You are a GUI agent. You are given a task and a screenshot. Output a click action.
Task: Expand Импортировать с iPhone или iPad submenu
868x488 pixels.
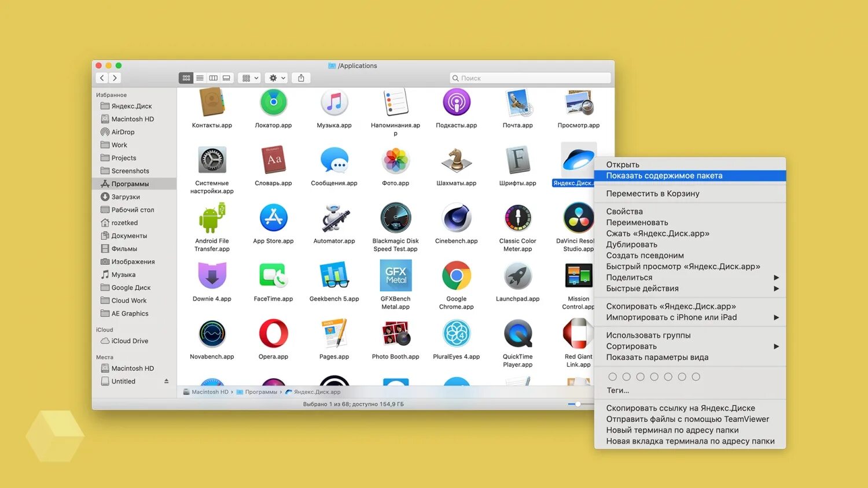tap(690, 317)
